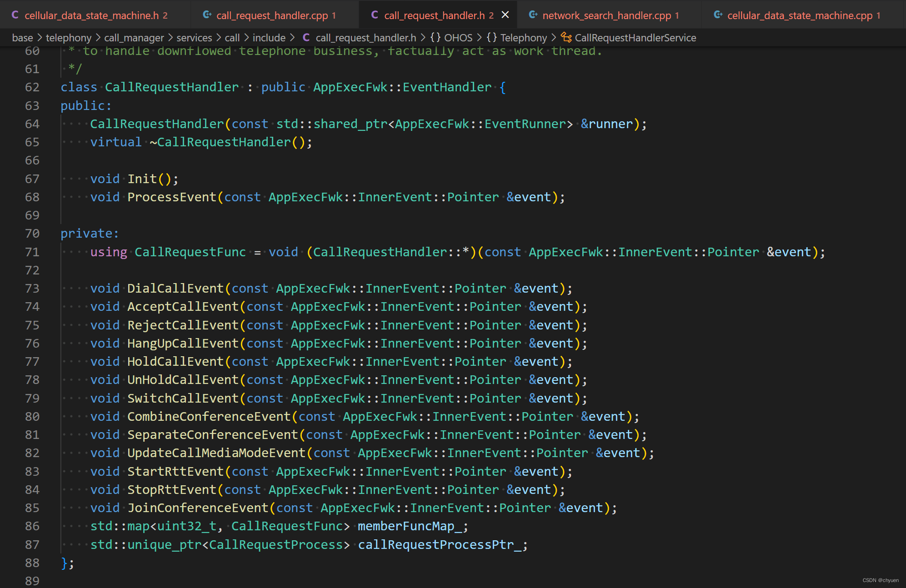Click 'RejectCallEvent' method name

(x=183, y=325)
